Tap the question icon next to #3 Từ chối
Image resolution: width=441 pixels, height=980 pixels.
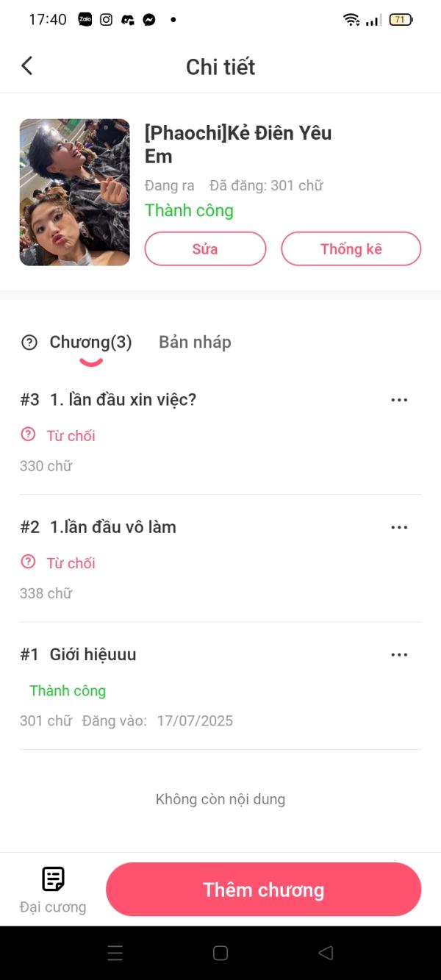click(x=28, y=434)
